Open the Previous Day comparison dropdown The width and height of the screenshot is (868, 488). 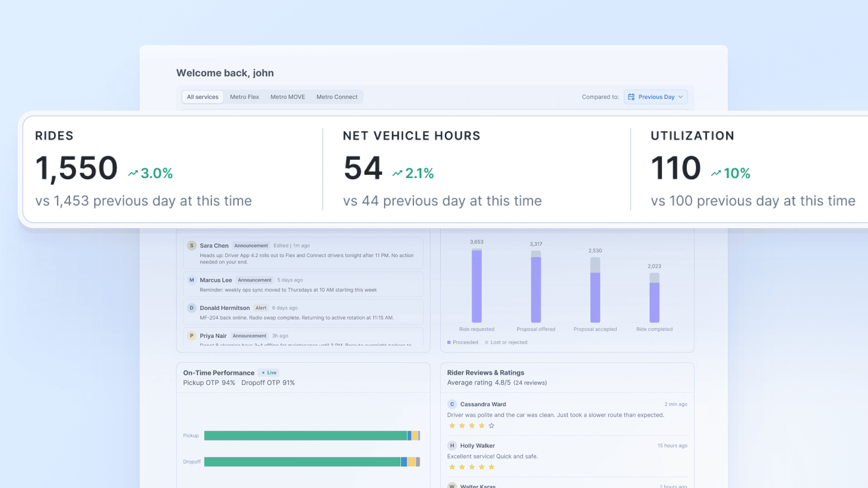pyautogui.click(x=656, y=97)
